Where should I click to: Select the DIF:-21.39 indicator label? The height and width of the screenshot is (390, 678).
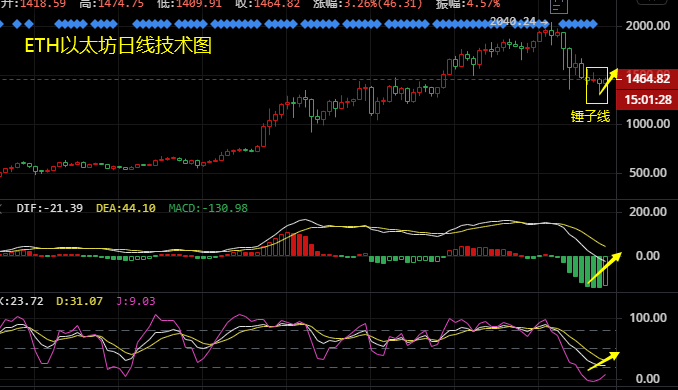pos(50,208)
